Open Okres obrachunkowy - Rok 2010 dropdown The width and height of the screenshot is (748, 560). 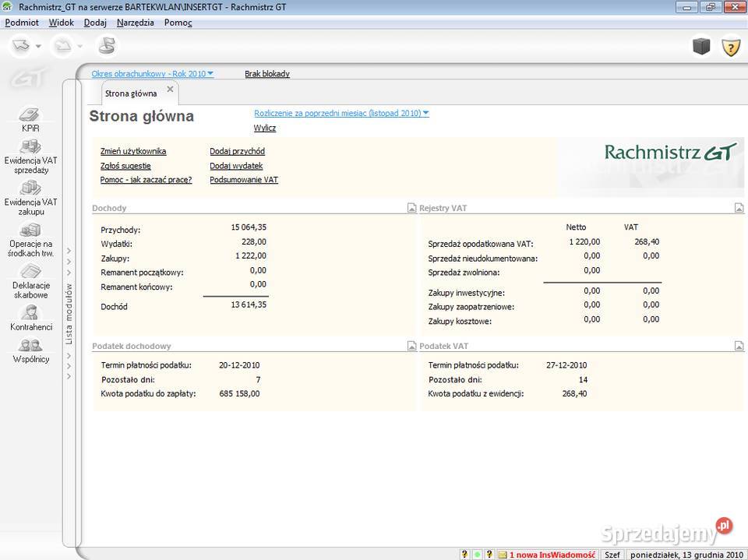[153, 73]
